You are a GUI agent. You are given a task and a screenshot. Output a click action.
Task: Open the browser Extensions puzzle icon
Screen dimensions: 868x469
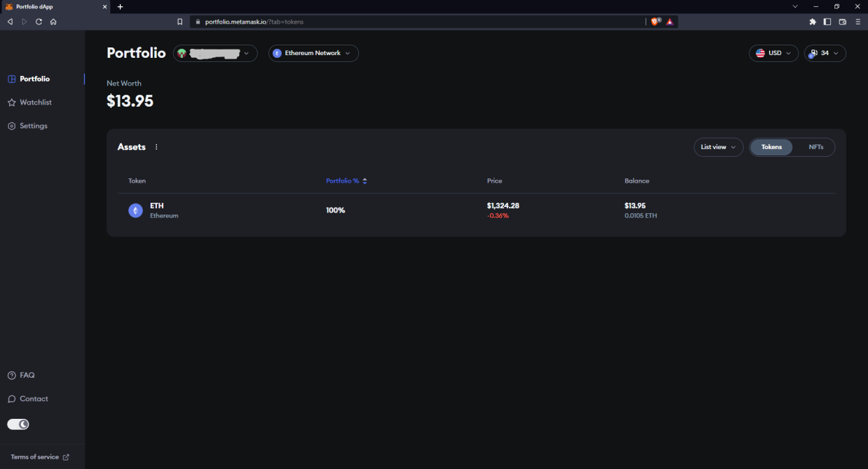coord(812,22)
